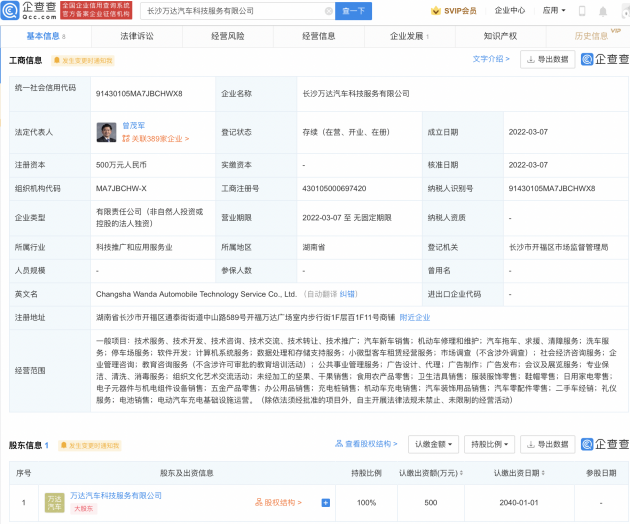Open 关联389家企业 link
The width and height of the screenshot is (630, 524).
tap(155, 139)
